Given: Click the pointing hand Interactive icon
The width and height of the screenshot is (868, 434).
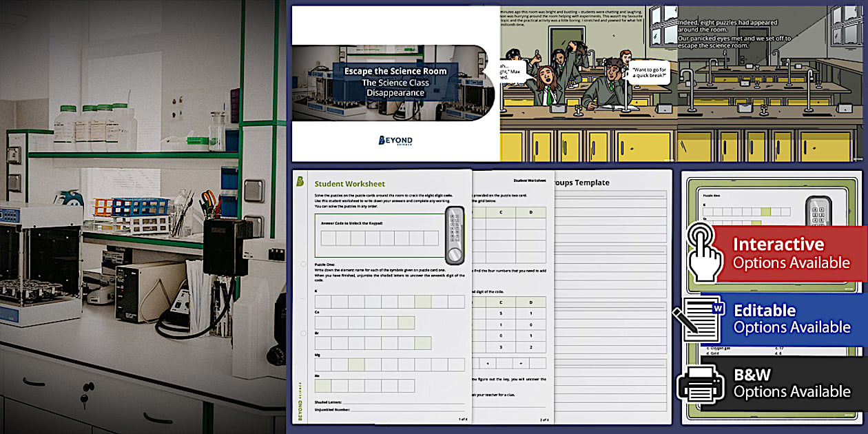Looking at the screenshot, I should pos(704,253).
